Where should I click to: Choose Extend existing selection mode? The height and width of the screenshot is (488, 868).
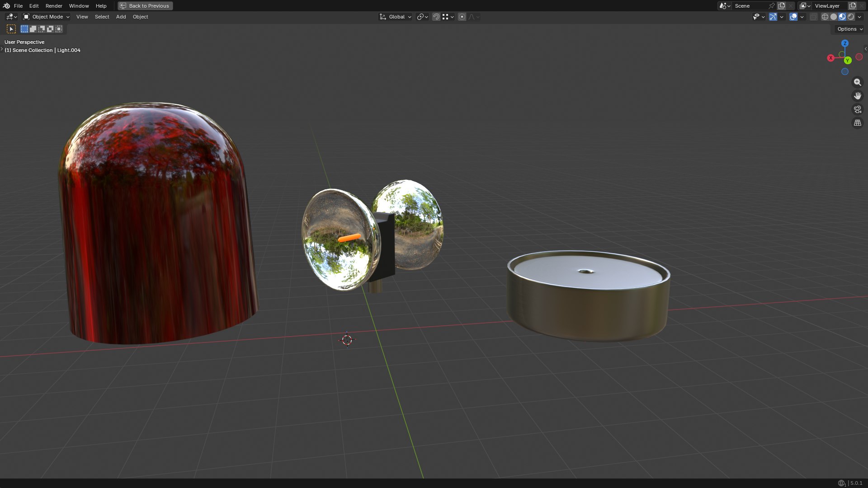(x=33, y=29)
